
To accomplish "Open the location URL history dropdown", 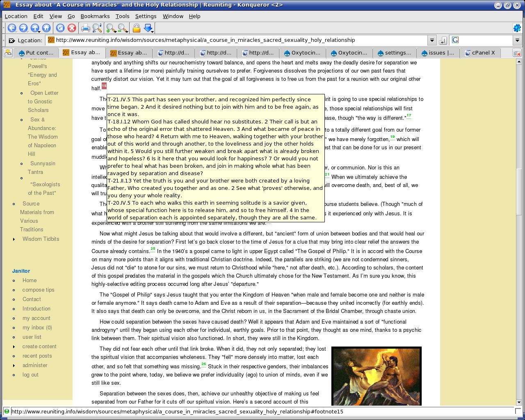I will coord(431,40).
